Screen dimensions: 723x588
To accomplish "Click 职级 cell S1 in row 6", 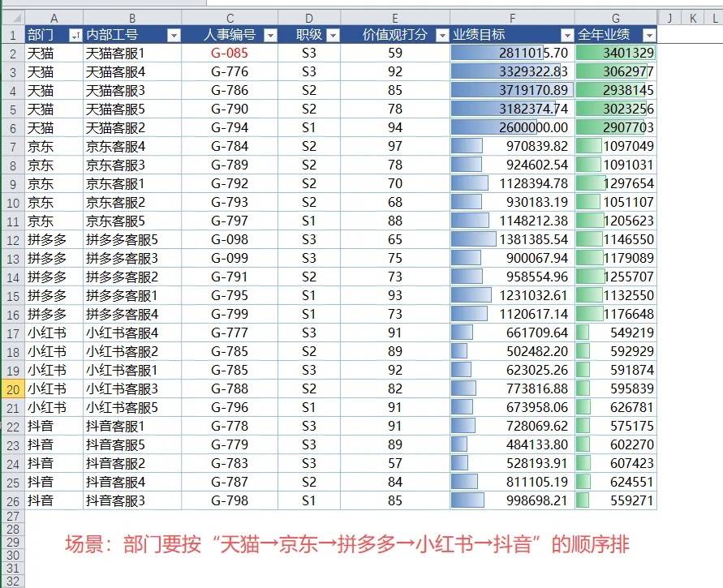I will 309,127.
